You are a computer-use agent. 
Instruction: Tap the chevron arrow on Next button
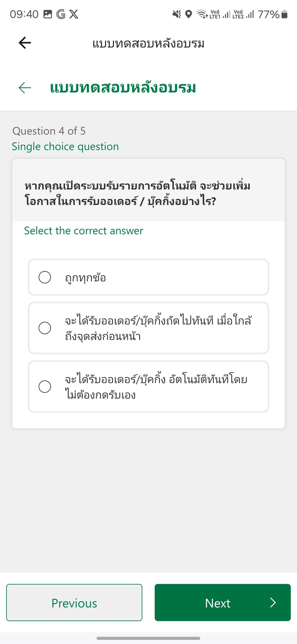(x=273, y=603)
